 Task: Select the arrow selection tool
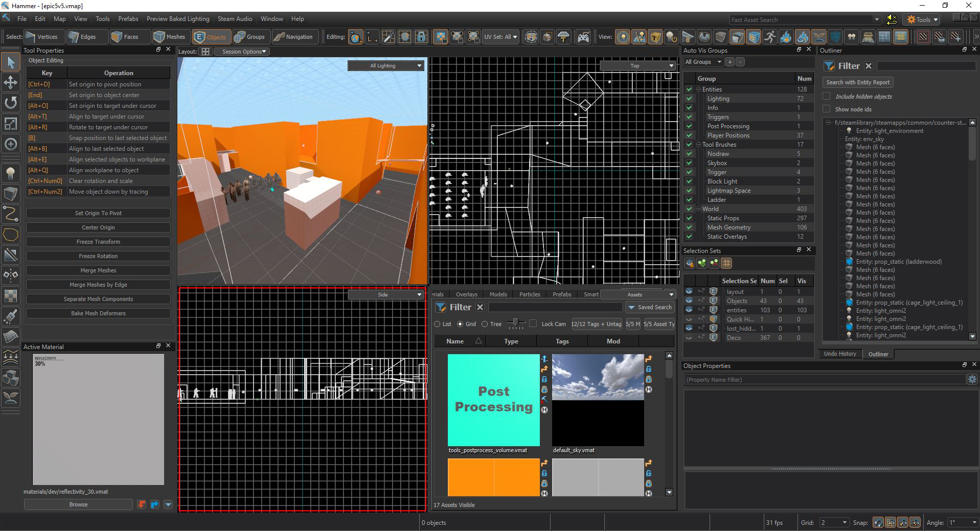coord(11,62)
